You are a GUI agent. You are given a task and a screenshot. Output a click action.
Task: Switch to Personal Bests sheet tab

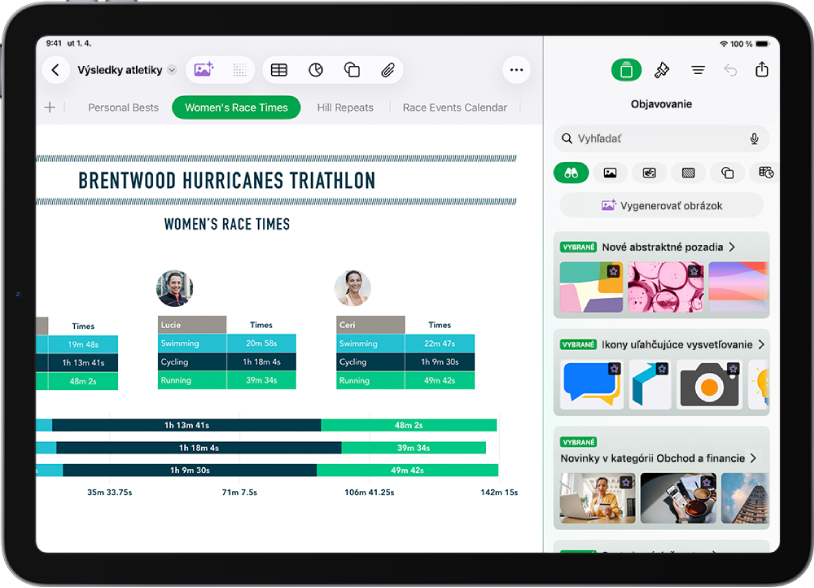[124, 107]
